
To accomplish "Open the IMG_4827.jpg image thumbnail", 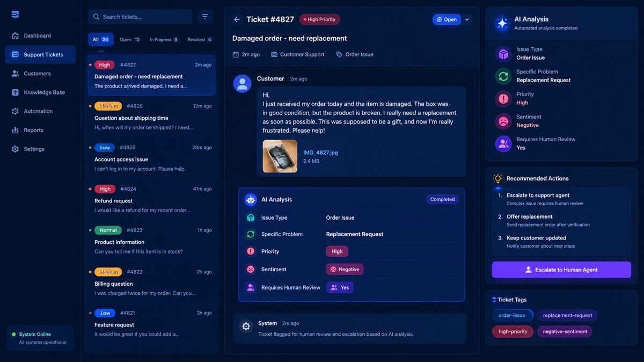I will click(x=280, y=156).
